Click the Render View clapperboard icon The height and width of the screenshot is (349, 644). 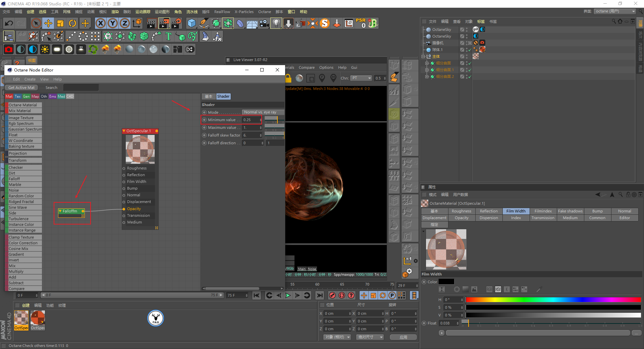click(152, 23)
